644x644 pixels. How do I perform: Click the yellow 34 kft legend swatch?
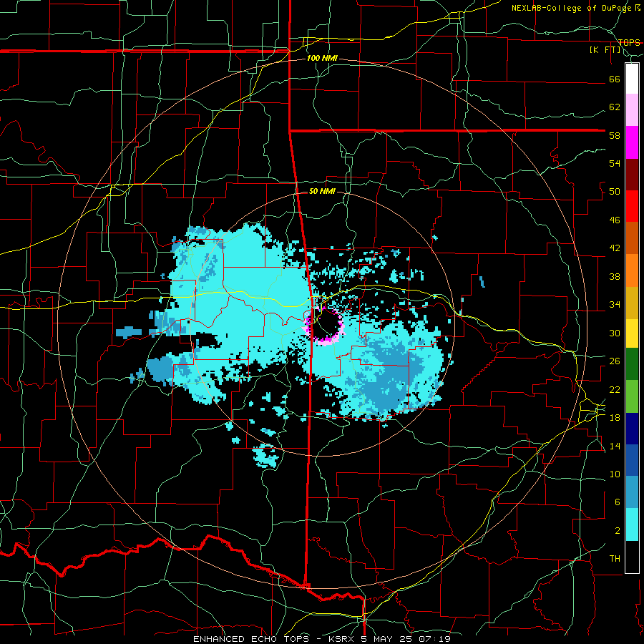(632, 333)
